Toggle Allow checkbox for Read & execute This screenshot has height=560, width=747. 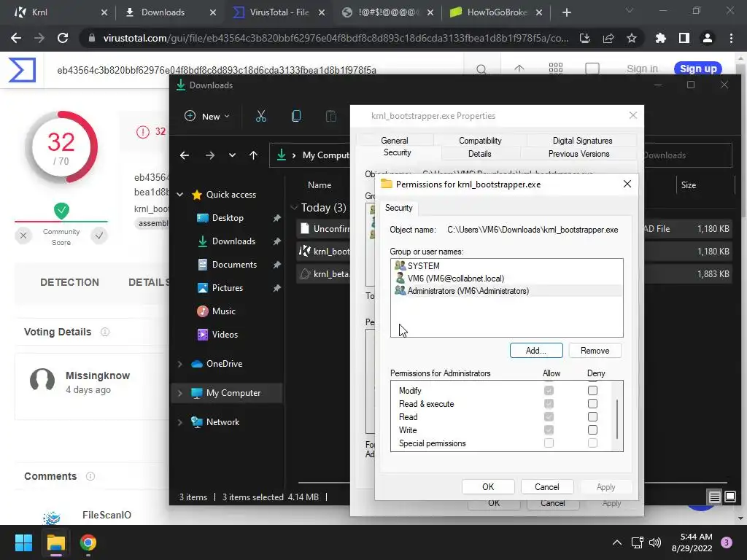point(549,404)
